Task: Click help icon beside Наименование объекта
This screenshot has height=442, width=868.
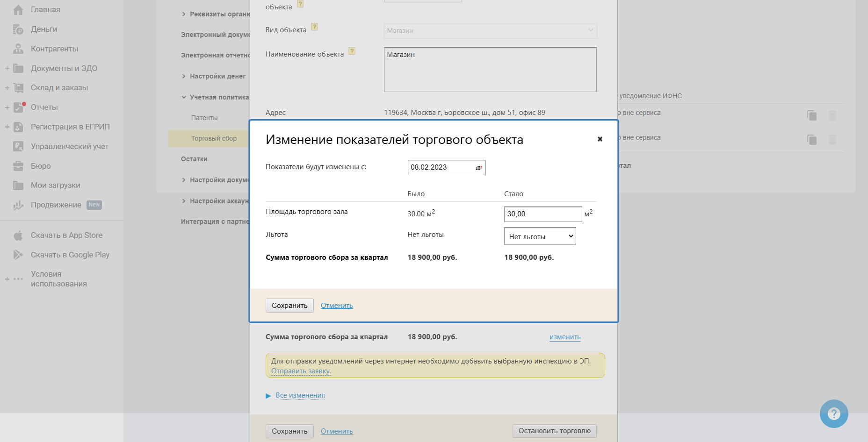Action: coord(352,51)
